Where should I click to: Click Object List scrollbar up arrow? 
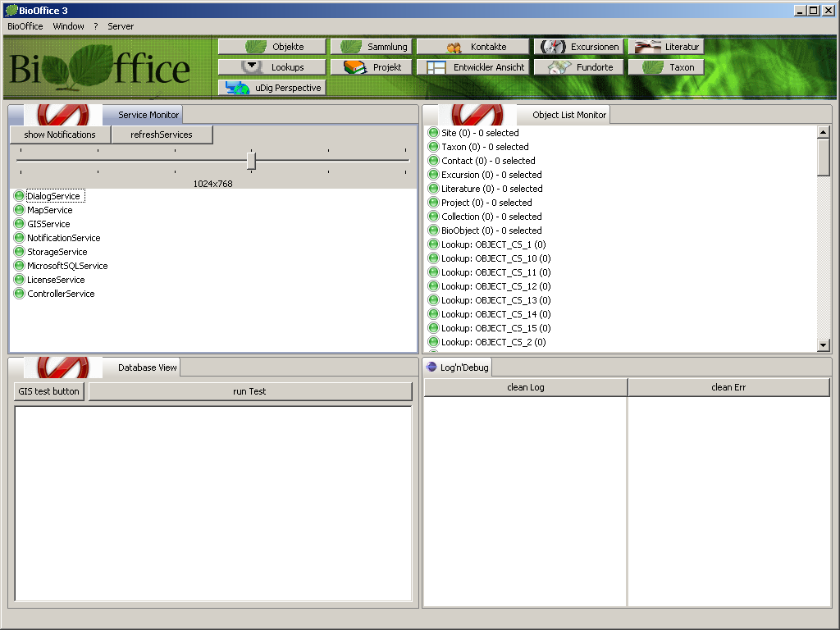coord(824,132)
